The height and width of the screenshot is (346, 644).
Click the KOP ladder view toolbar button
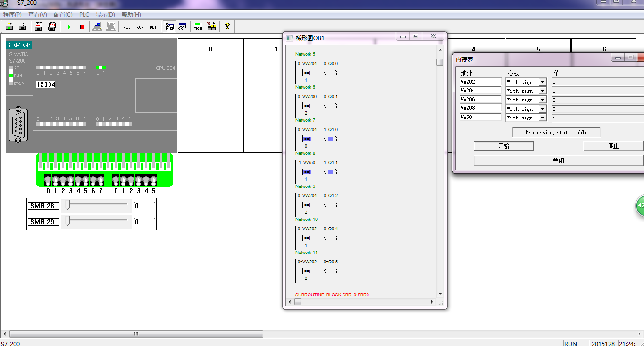(140, 27)
